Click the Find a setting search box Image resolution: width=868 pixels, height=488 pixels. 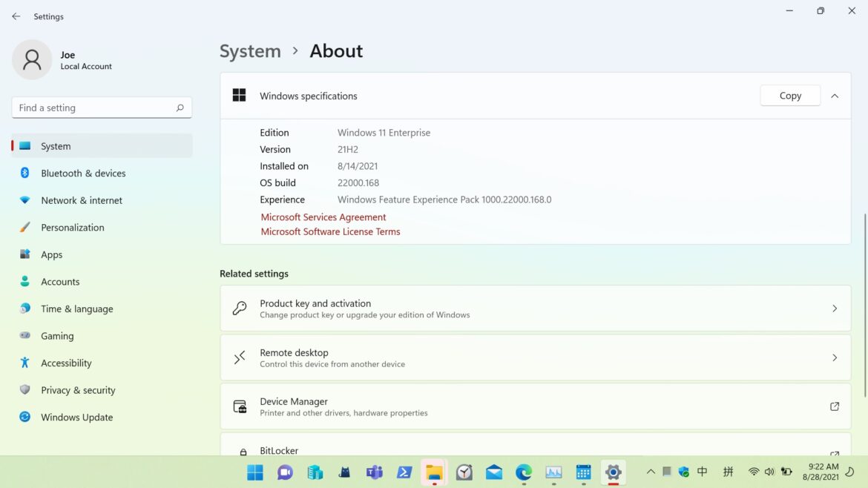point(95,108)
